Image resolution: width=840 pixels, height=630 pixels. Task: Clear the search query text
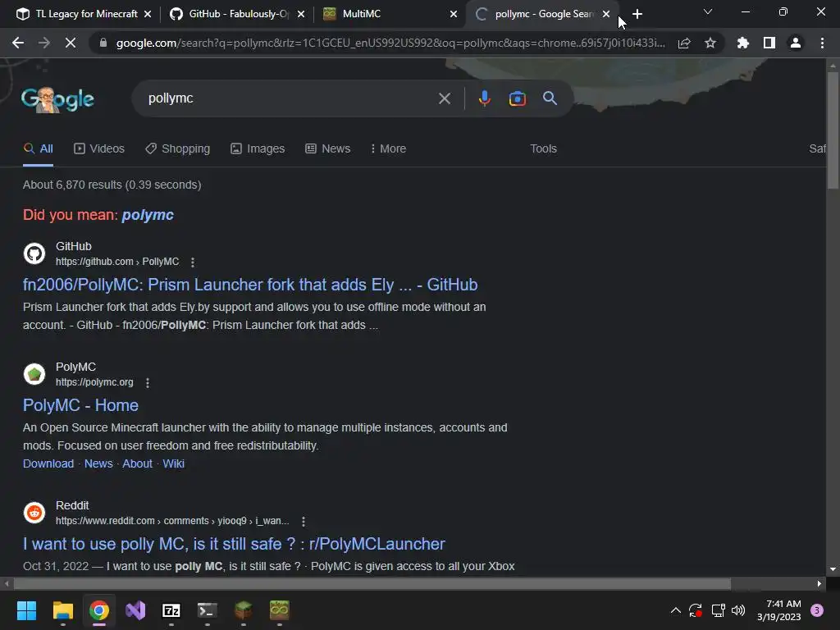point(444,98)
